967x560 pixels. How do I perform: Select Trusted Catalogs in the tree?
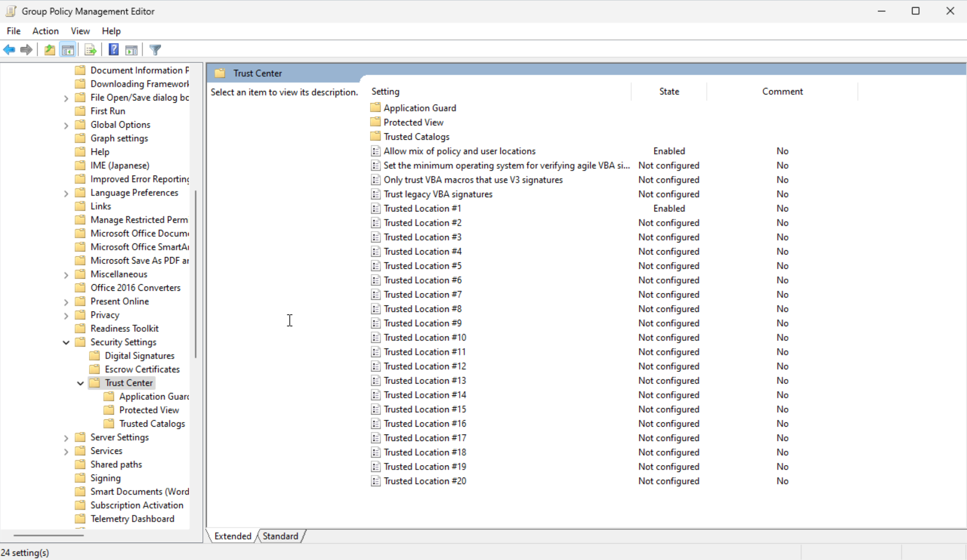coord(152,424)
